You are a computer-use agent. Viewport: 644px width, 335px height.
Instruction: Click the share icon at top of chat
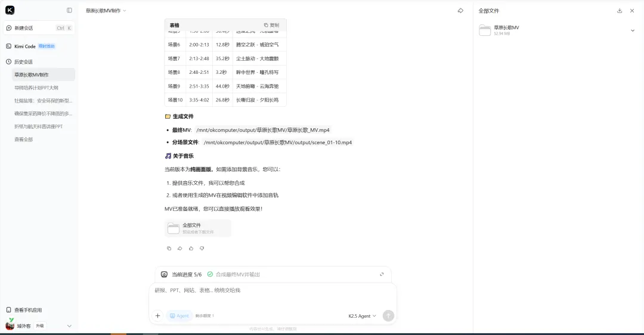(x=460, y=11)
